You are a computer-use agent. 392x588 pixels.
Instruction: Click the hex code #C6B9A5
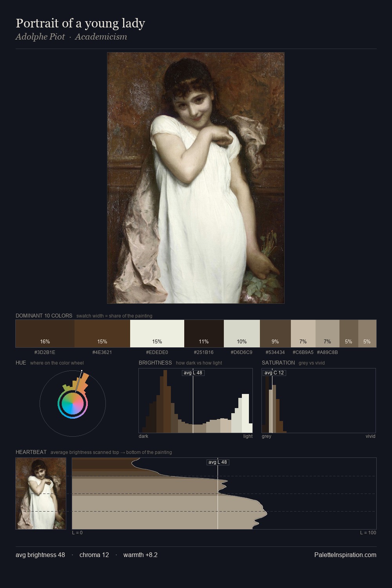[303, 352]
